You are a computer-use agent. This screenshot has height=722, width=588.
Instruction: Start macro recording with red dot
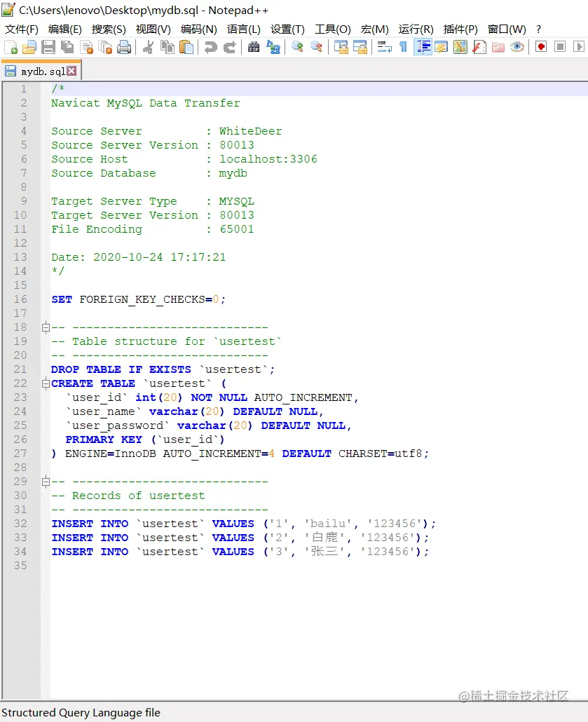coord(541,47)
